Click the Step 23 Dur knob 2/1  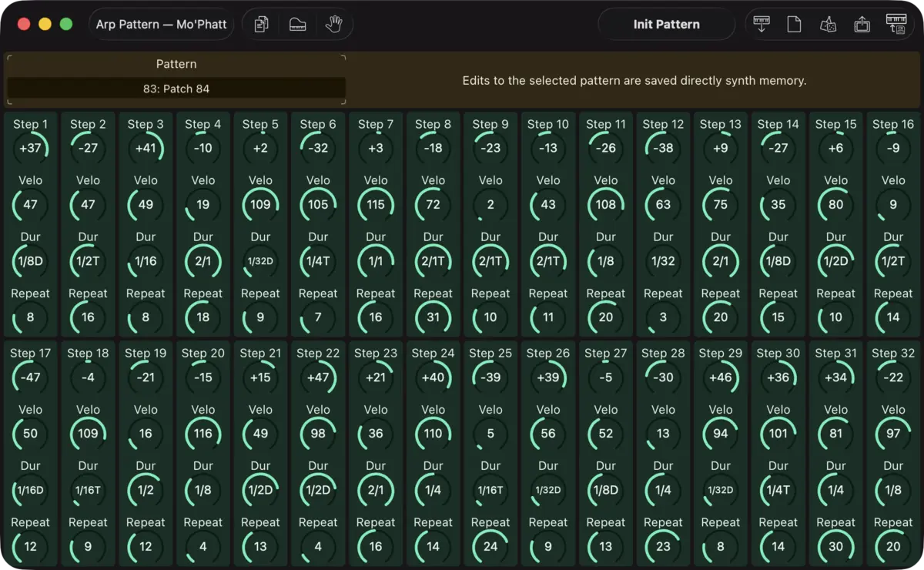[376, 490]
